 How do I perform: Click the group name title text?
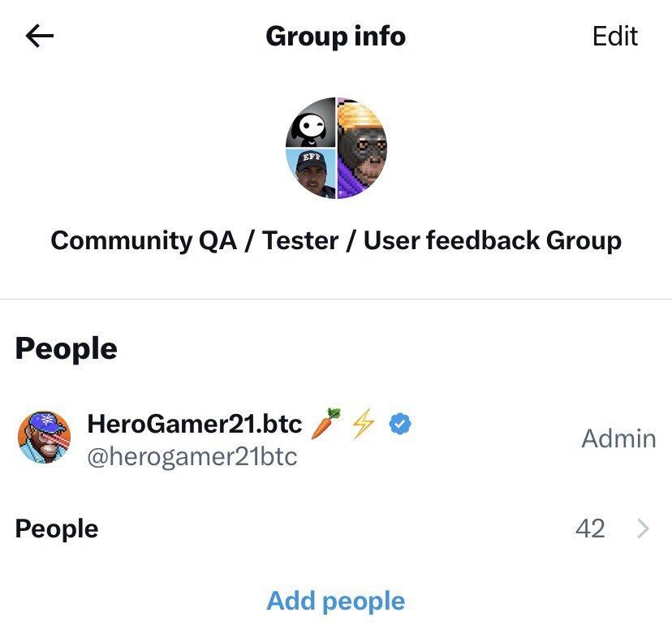click(x=336, y=240)
